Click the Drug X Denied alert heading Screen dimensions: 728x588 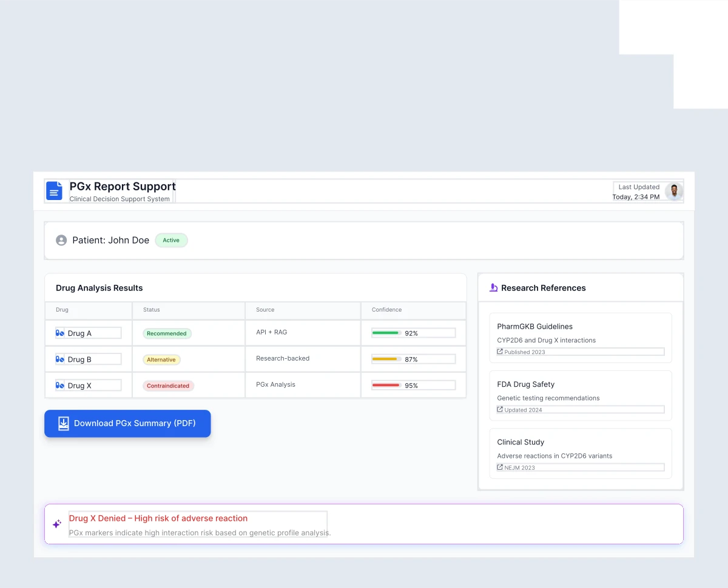coord(158,518)
